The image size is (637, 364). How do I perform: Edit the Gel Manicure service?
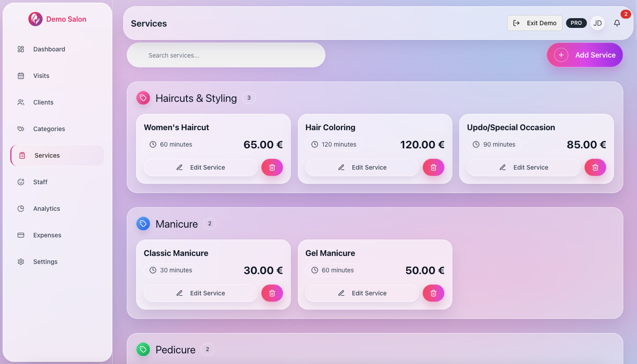[362, 293]
